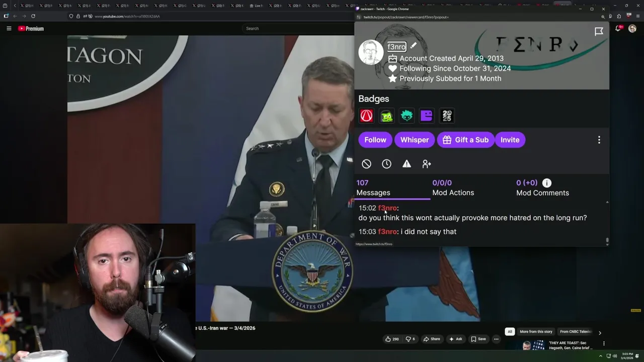Click the Ask button under video
Image resolution: width=644 pixels, height=362 pixels.
(455, 339)
